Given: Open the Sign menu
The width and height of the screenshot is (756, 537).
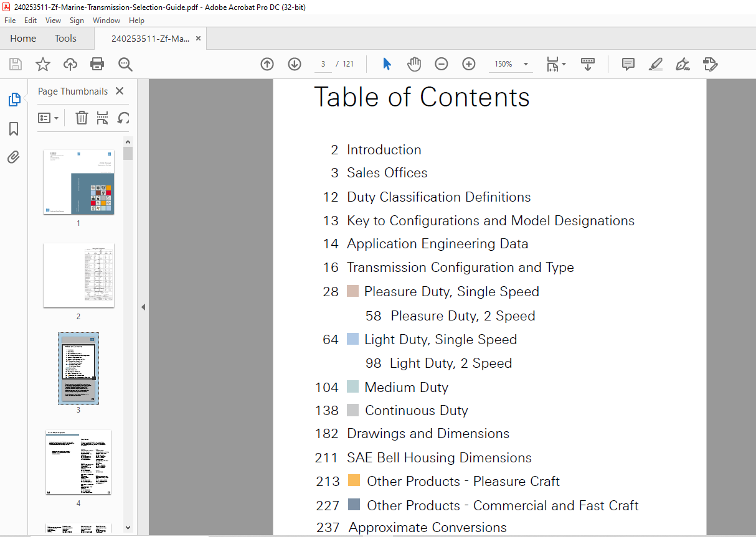Looking at the screenshot, I should tap(77, 21).
